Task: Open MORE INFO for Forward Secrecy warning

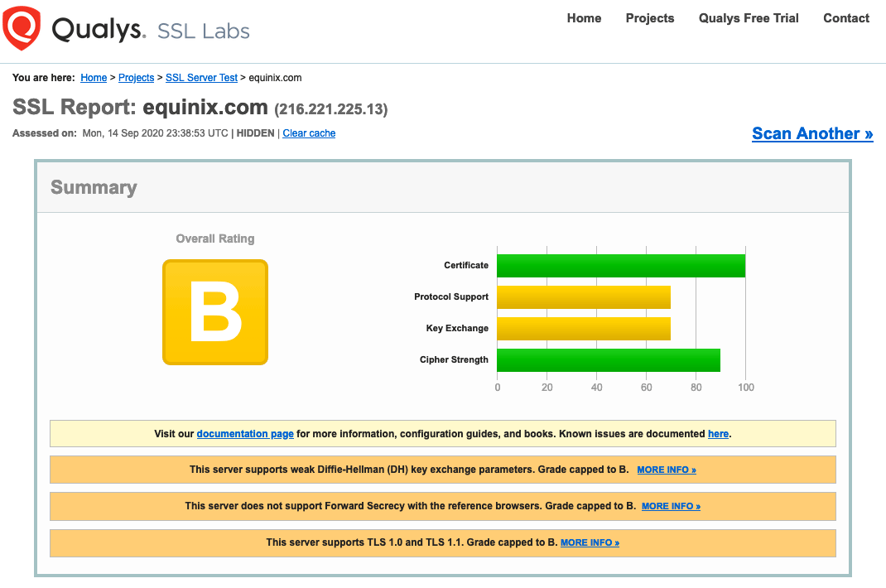Action: point(672,506)
